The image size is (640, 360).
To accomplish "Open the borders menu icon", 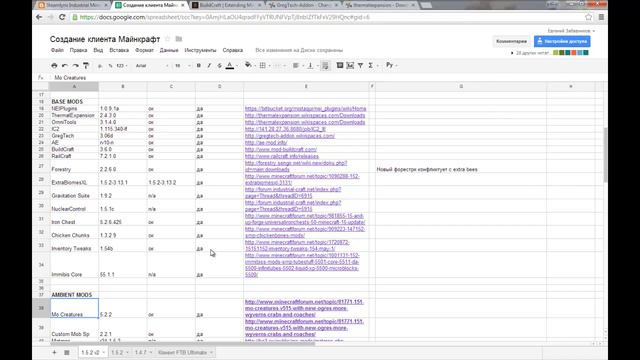I will [x=263, y=65].
